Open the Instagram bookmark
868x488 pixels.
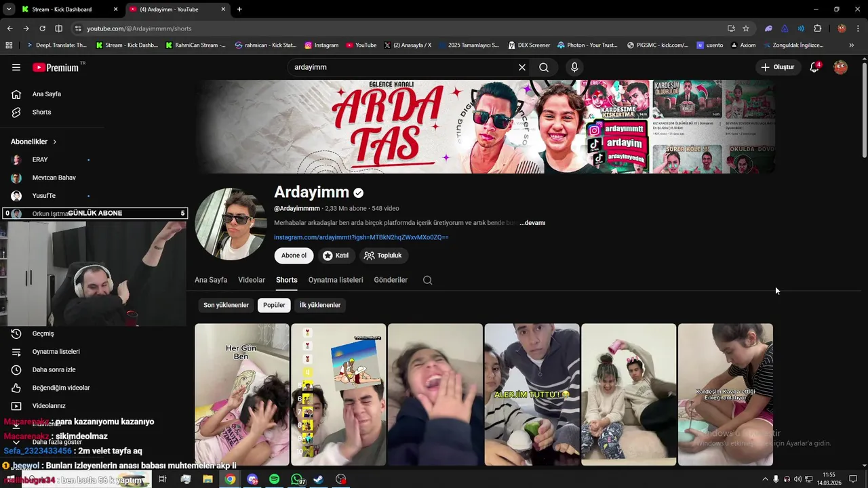321,45
